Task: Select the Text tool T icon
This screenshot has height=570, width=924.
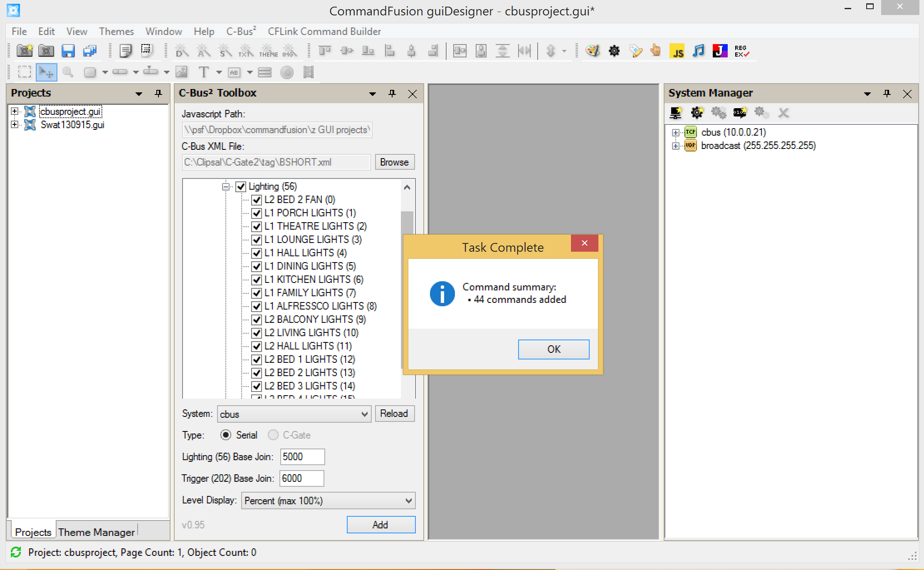Action: (x=203, y=72)
